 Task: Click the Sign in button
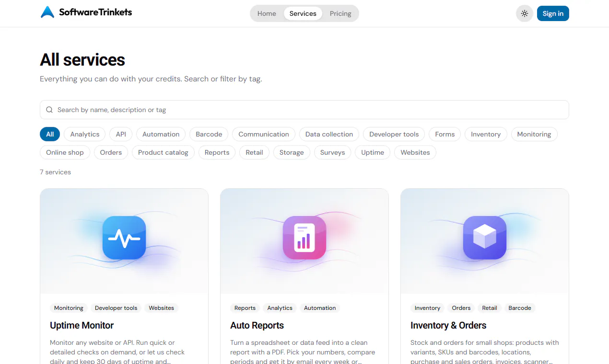click(553, 13)
